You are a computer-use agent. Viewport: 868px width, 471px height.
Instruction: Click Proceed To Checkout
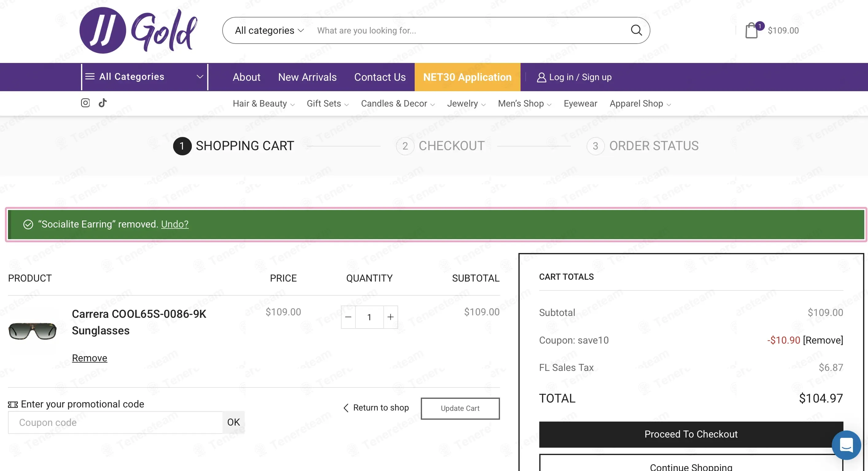pos(691,434)
